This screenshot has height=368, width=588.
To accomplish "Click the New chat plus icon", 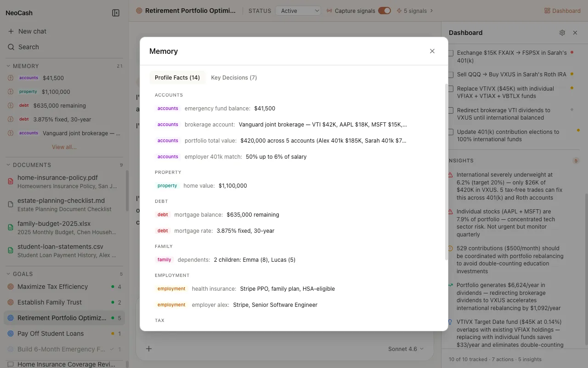I will pos(11,31).
